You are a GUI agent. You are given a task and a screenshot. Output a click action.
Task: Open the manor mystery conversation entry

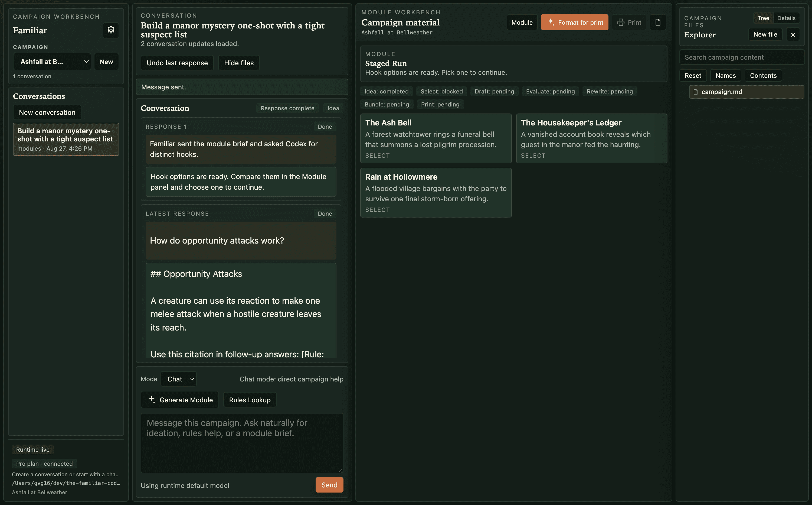(x=66, y=139)
